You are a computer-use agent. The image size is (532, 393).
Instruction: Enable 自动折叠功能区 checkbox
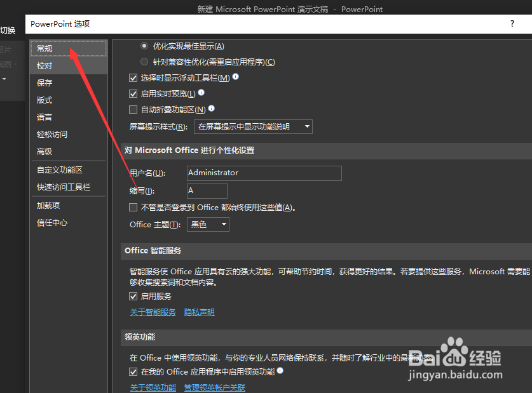133,109
